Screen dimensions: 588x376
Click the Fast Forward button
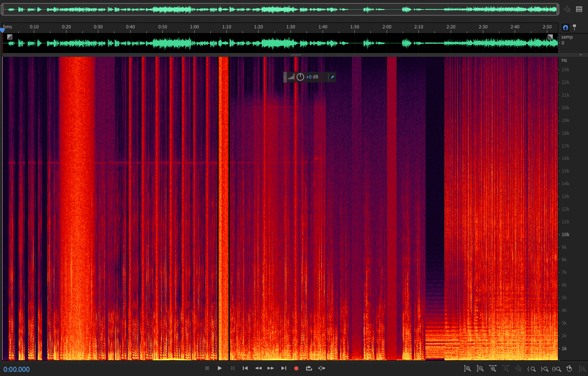pos(270,368)
